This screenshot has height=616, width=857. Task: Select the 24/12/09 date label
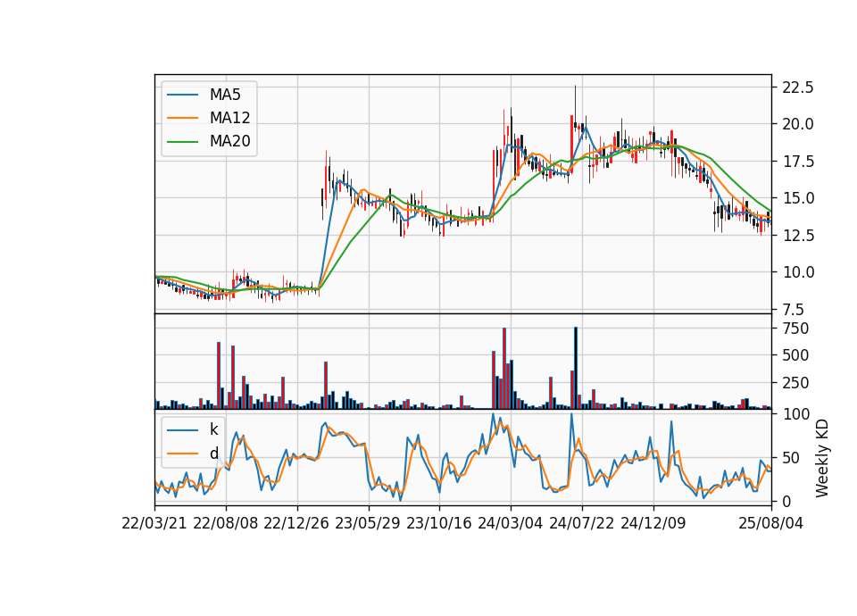[653, 523]
